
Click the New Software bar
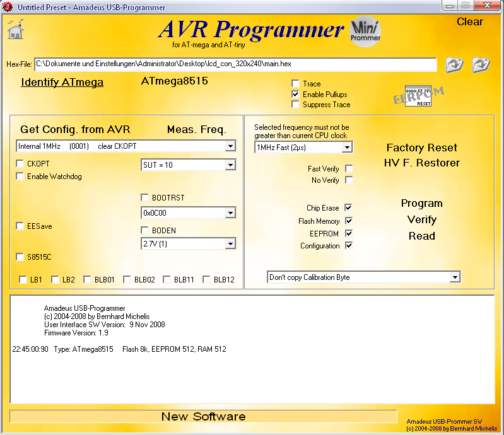tap(203, 416)
